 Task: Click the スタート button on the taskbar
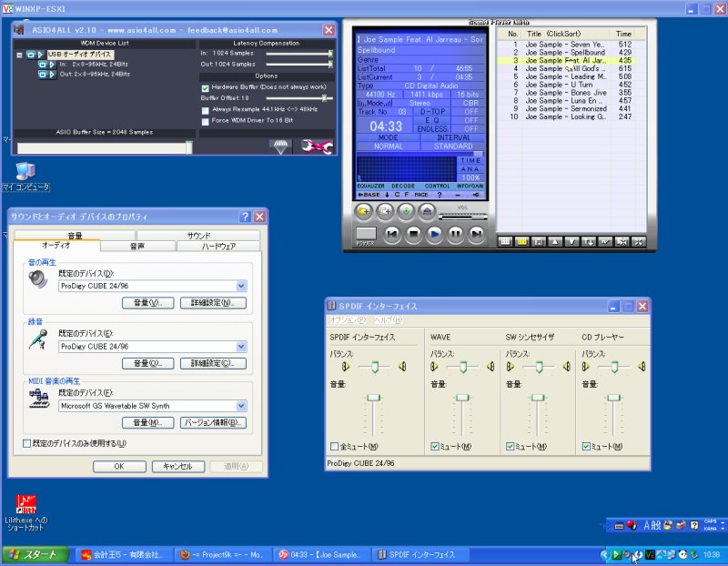pyautogui.click(x=35, y=554)
